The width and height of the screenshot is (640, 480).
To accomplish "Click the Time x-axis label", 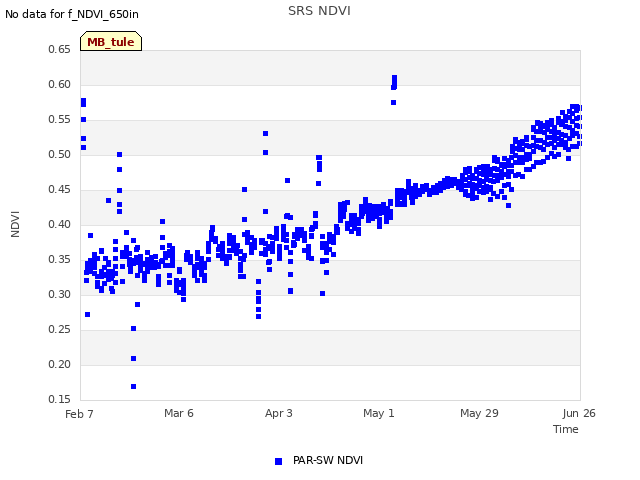I will click(566, 429).
